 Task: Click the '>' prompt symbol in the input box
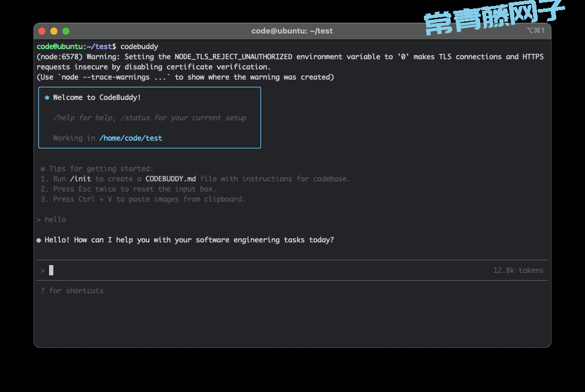pyautogui.click(x=43, y=271)
